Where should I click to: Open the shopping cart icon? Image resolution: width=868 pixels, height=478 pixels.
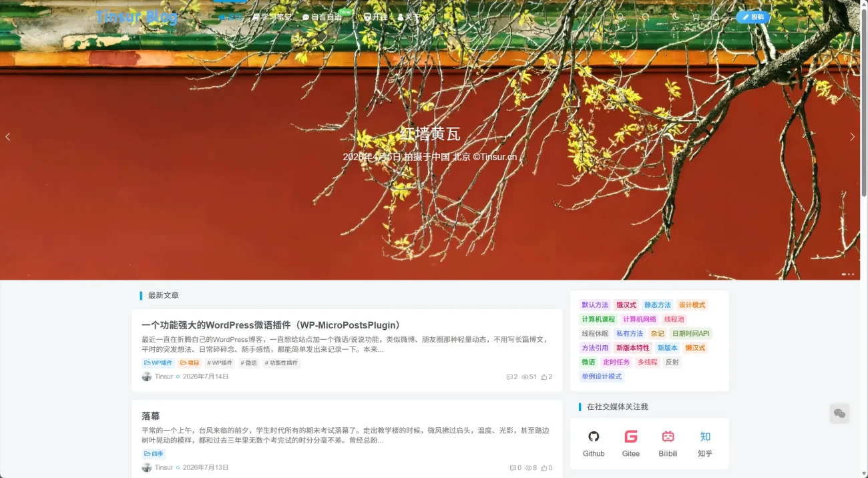click(x=696, y=17)
